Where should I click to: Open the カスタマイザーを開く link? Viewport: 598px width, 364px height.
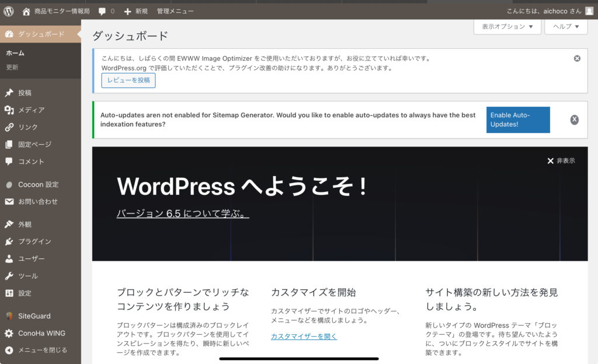click(304, 337)
